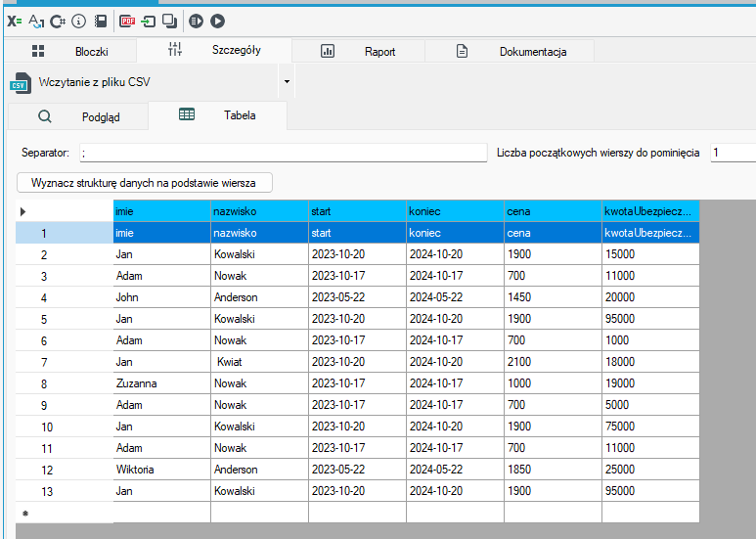Expand the 'Wczytanie z pliku CSV' dropdown arrow
Image resolution: width=756 pixels, height=539 pixels.
287,81
